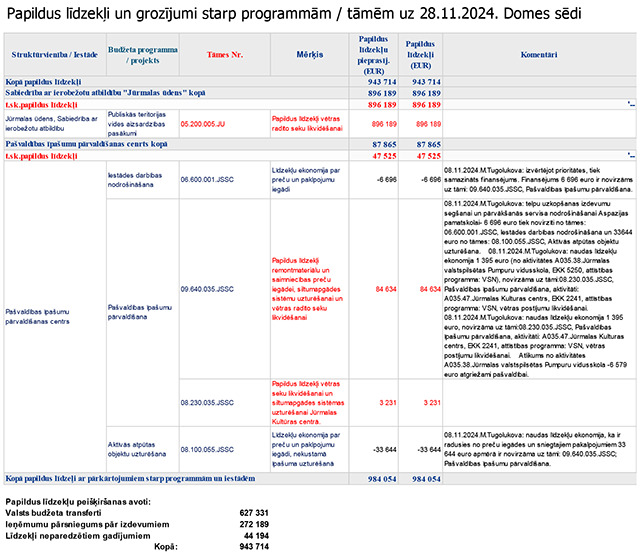Click the 'Papildus līdzekļu piešķiršanas avoti' heading
Screen dimensions: 643x558
[78, 500]
